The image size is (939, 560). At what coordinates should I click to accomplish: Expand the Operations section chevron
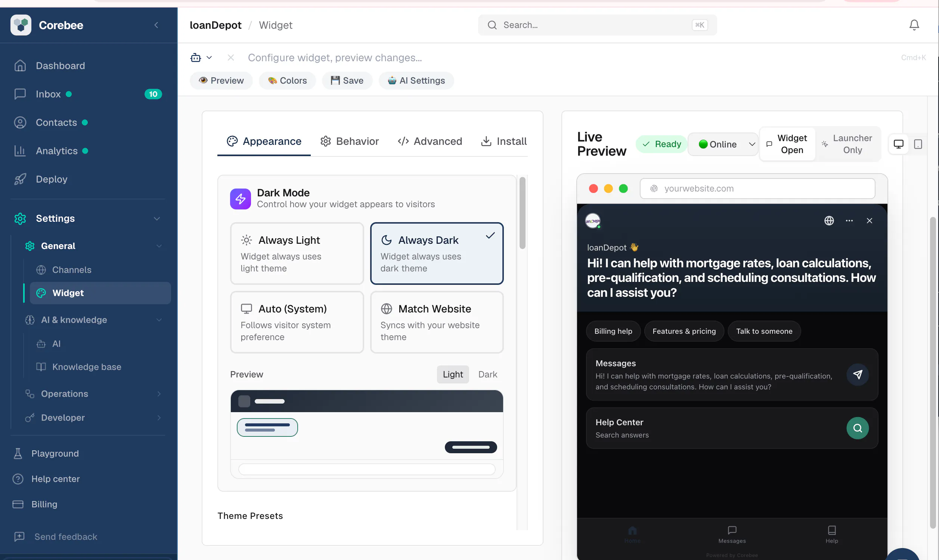point(159,393)
